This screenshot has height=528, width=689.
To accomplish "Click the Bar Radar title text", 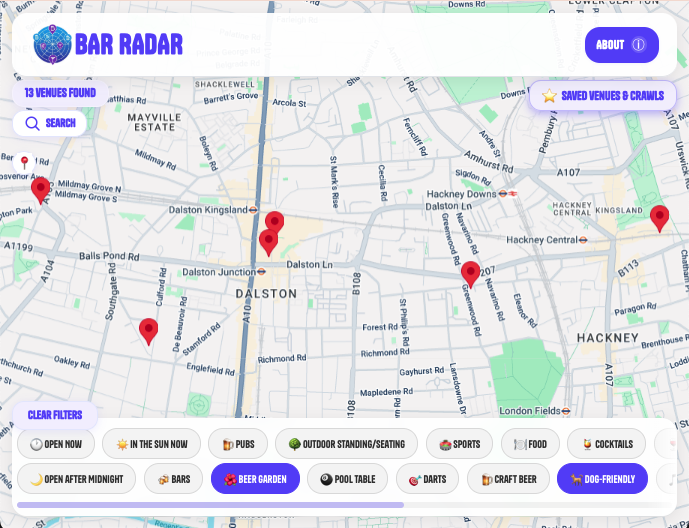I will pyautogui.click(x=129, y=44).
